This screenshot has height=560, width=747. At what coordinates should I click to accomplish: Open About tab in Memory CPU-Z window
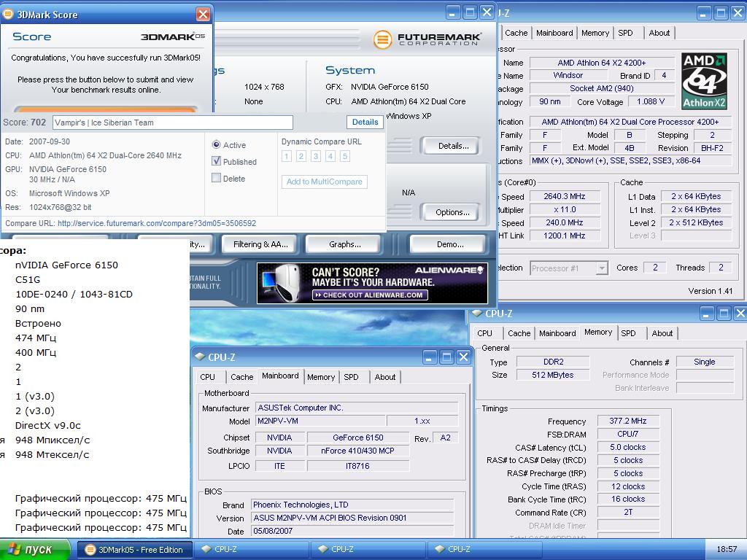coord(662,333)
